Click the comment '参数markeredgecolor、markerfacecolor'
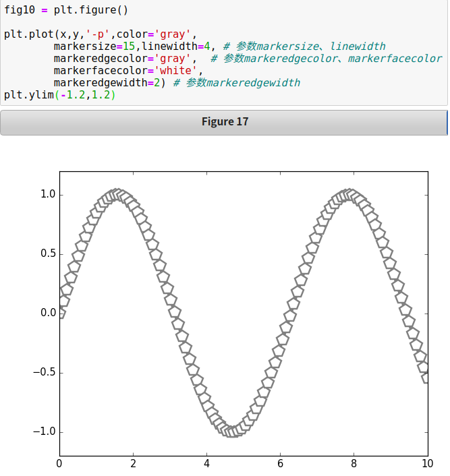This screenshot has width=450, height=476. 333,59
